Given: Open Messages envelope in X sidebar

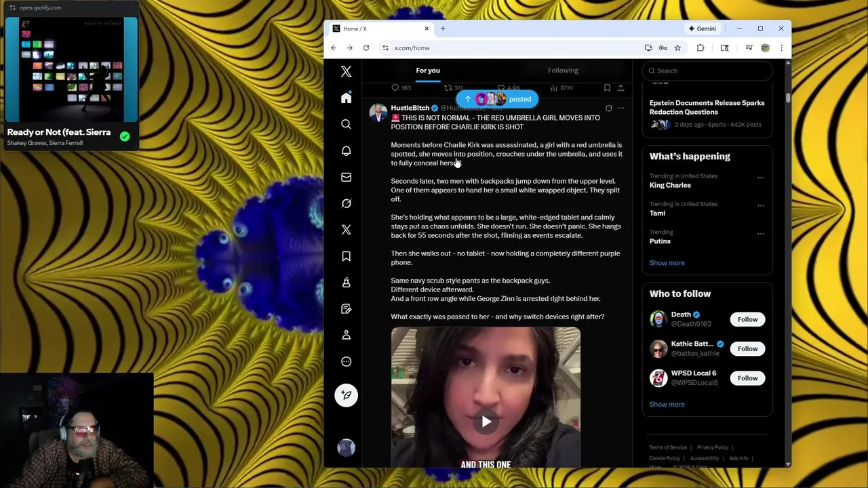Looking at the screenshot, I should [346, 178].
